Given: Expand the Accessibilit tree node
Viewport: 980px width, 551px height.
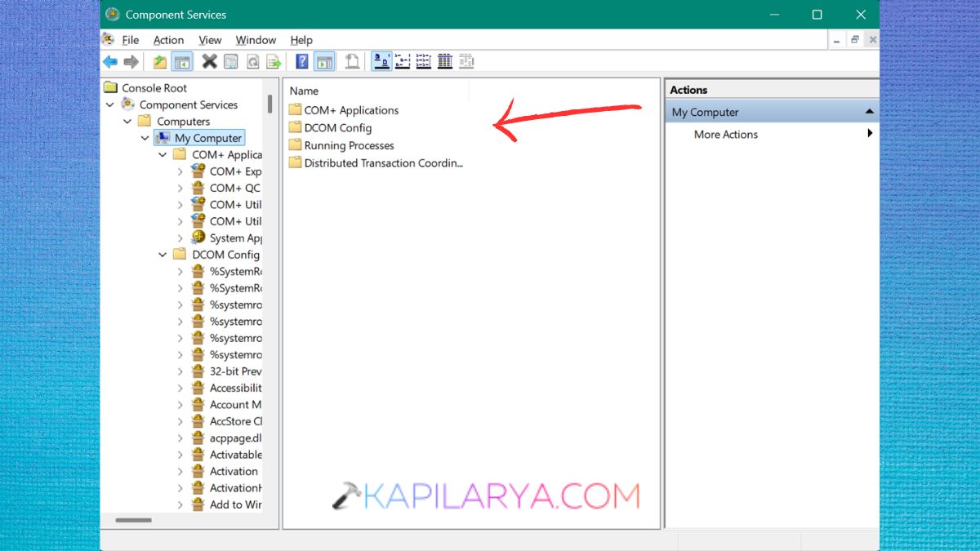Looking at the screenshot, I should point(180,388).
